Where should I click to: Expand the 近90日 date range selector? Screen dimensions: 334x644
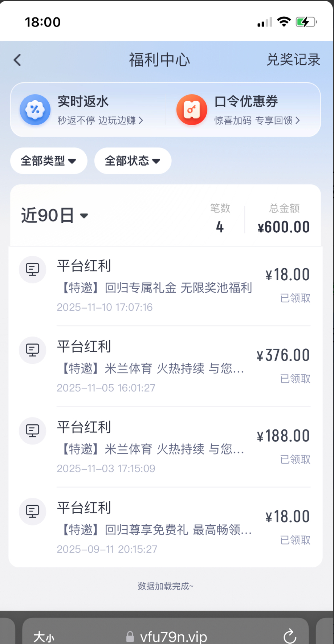[x=54, y=216]
